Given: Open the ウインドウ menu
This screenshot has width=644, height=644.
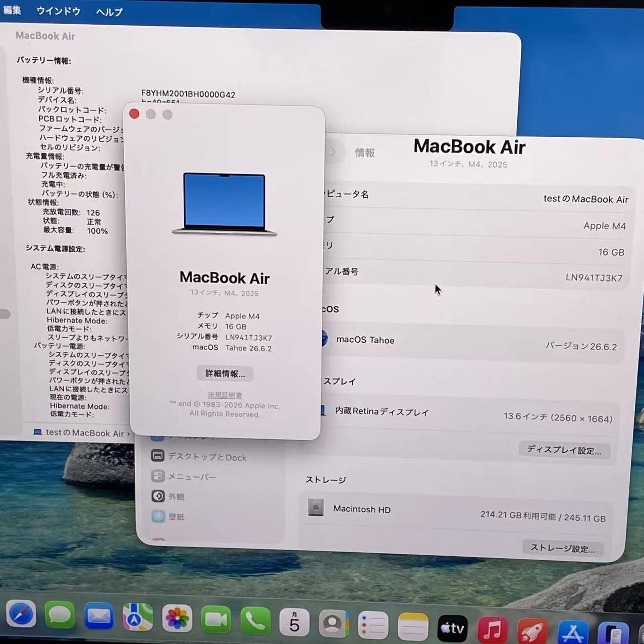Looking at the screenshot, I should point(58,11).
